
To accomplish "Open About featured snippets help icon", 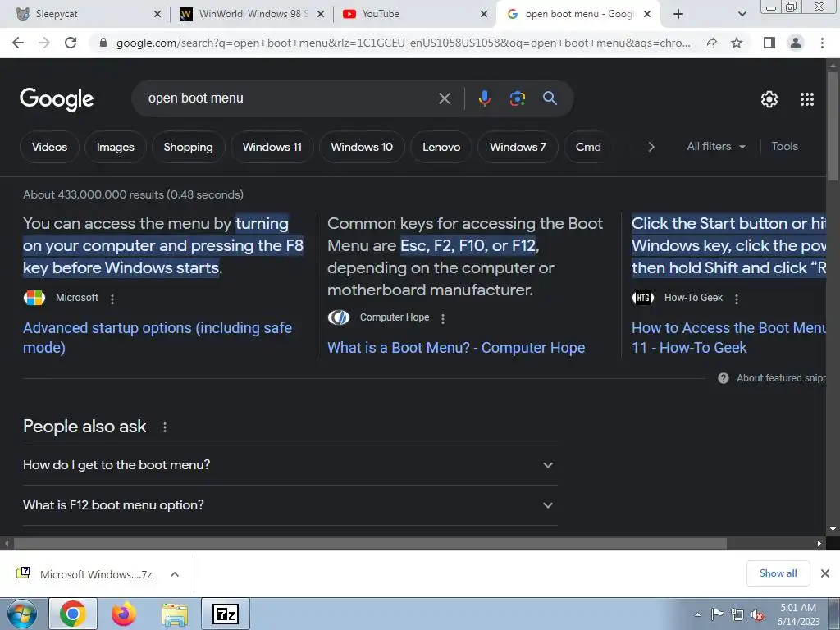I will click(x=724, y=378).
